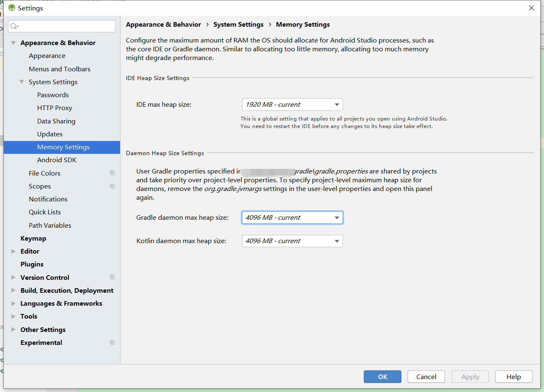Click 'Gradle daemon max heap size:' label
The image size is (544, 392).
click(x=182, y=218)
